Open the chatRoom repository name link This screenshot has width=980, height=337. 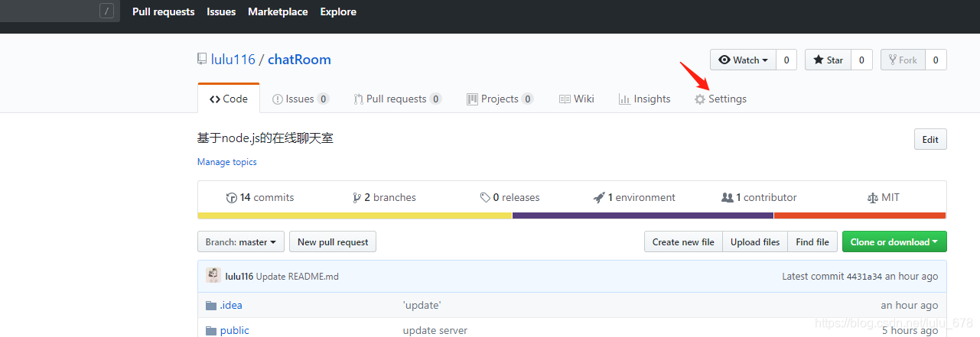(x=299, y=60)
